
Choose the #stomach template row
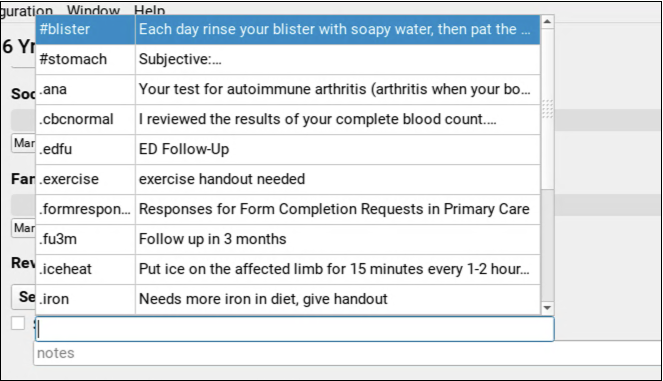(x=288, y=60)
